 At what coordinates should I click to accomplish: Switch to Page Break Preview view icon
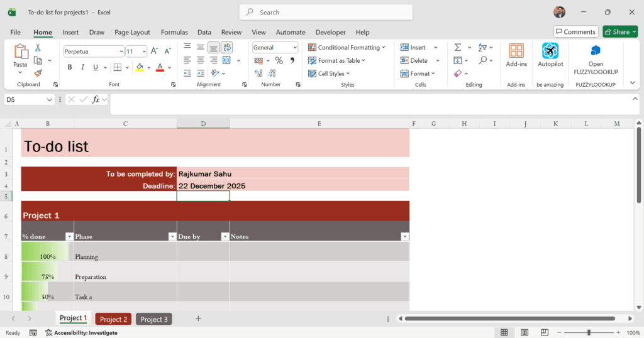coord(545,332)
